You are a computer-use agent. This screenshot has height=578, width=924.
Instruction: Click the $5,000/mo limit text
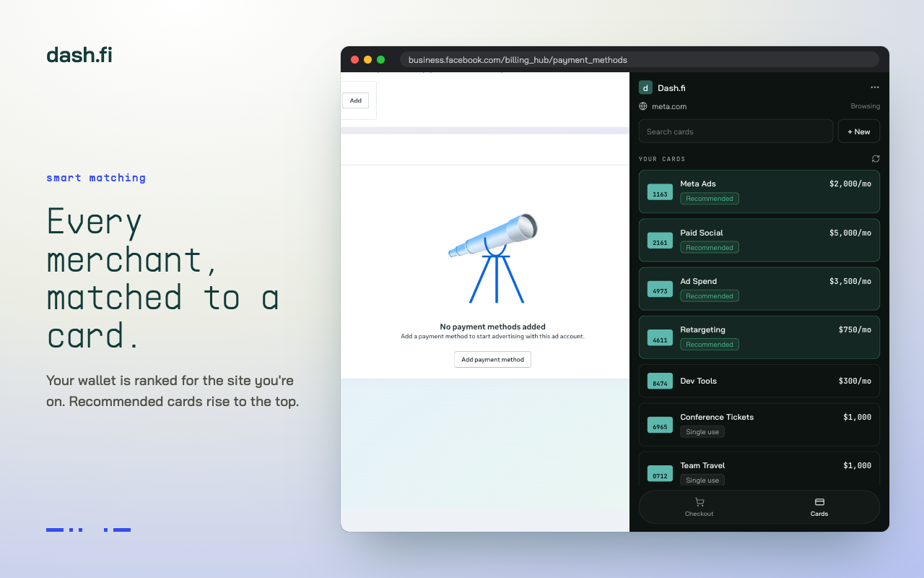click(850, 233)
